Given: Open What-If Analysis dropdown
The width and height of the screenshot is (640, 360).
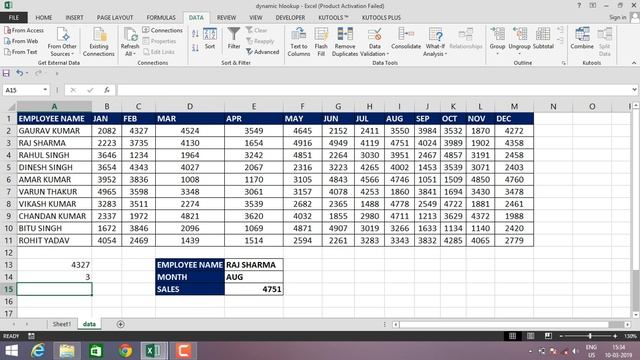Looking at the screenshot, I should coord(435,42).
